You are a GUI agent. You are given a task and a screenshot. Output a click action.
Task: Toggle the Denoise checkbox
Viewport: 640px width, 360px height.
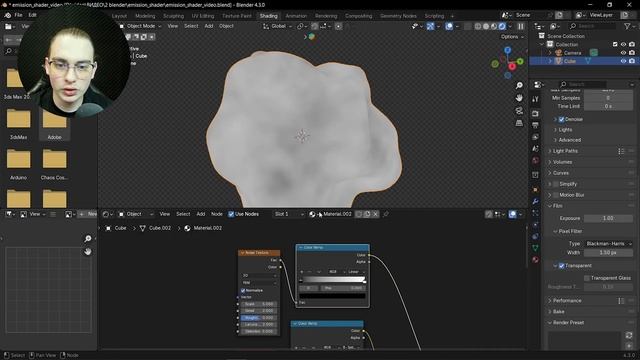[x=561, y=119]
